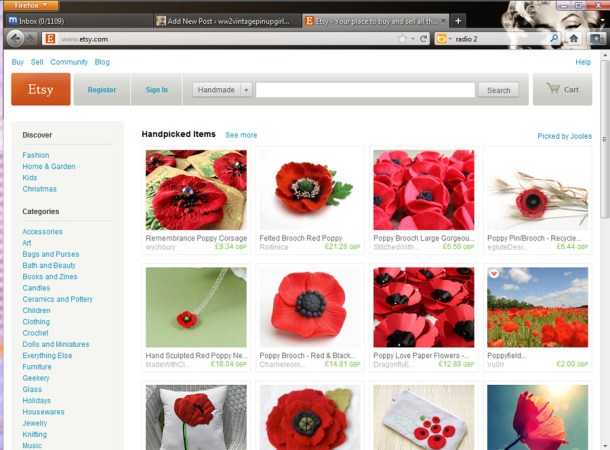The height and width of the screenshot is (450, 610).
Task: Open the search engine selector dropdown
Action: [x=443, y=39]
